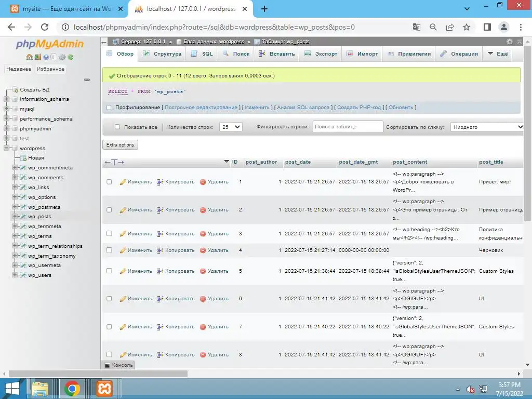Collapse the wordpress database node
Viewport: 532px width, 399px height.
tap(6, 148)
